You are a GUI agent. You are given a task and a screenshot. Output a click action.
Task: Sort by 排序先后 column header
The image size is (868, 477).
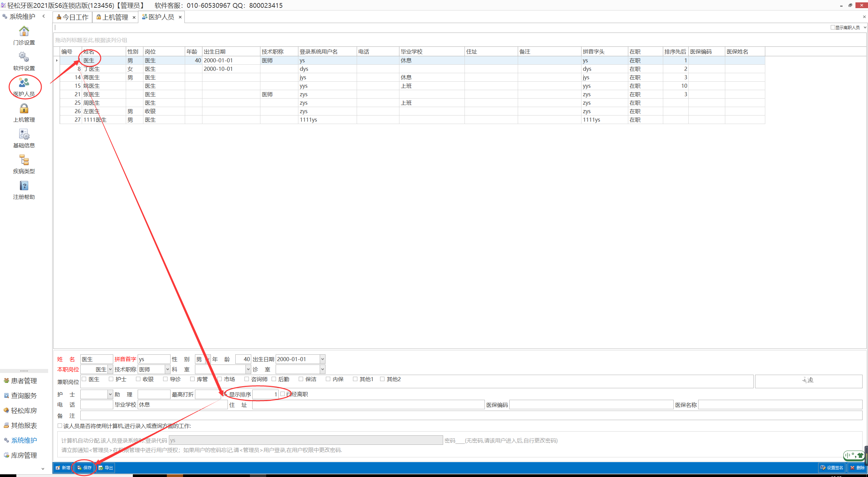675,51
